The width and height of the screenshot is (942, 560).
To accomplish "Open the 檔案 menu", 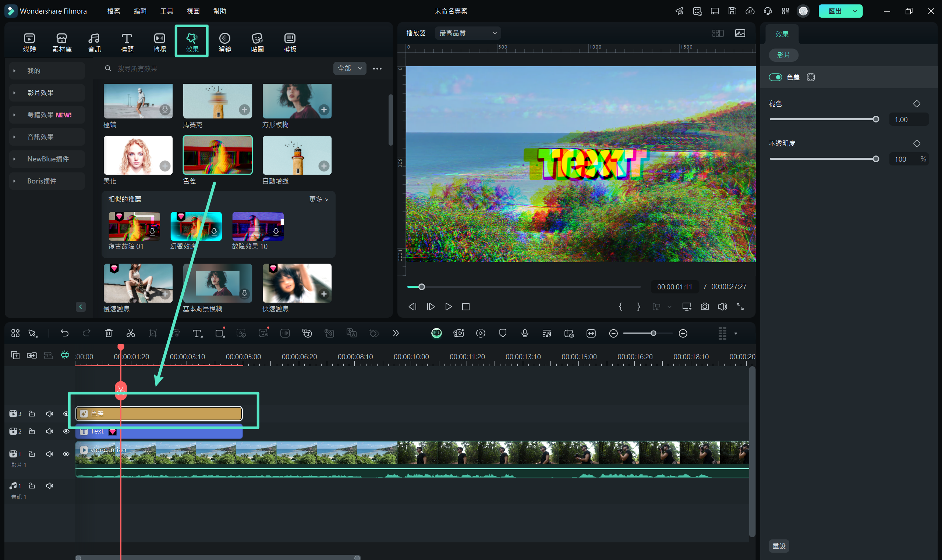I will [114, 11].
